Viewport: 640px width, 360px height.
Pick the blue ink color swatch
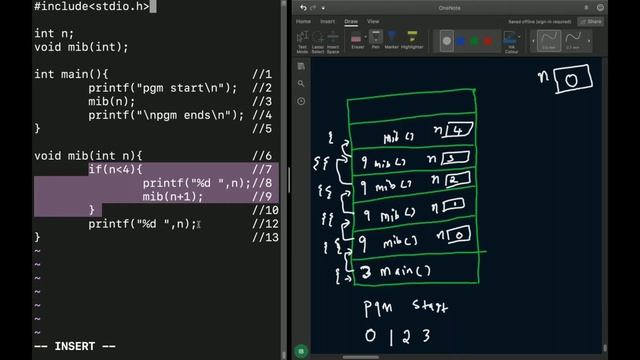[460, 41]
